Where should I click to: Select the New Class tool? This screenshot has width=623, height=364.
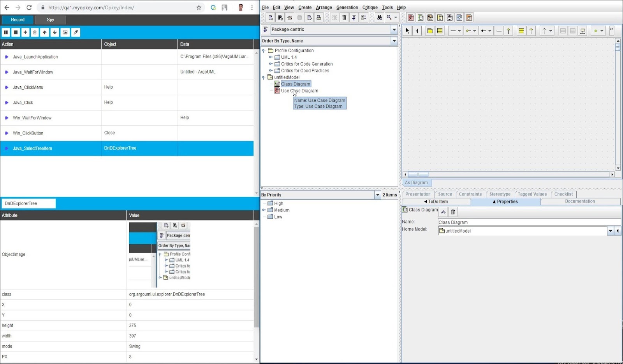(x=440, y=31)
